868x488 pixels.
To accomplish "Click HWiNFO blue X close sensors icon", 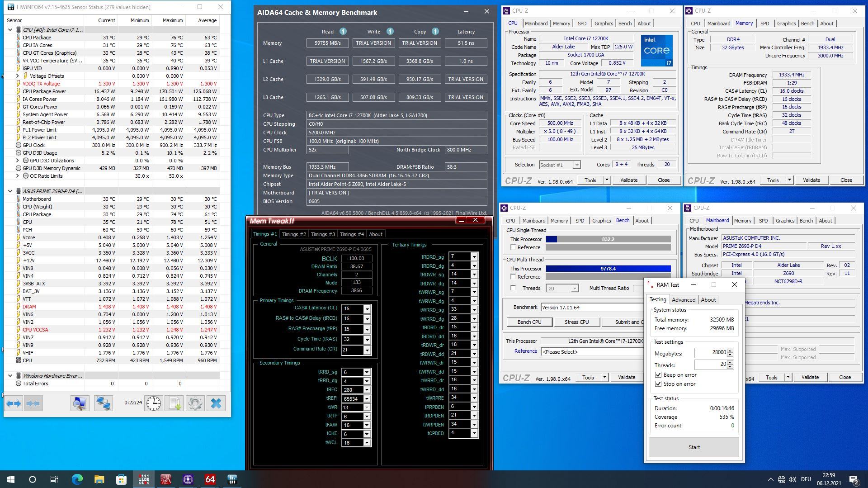I will point(216,403).
